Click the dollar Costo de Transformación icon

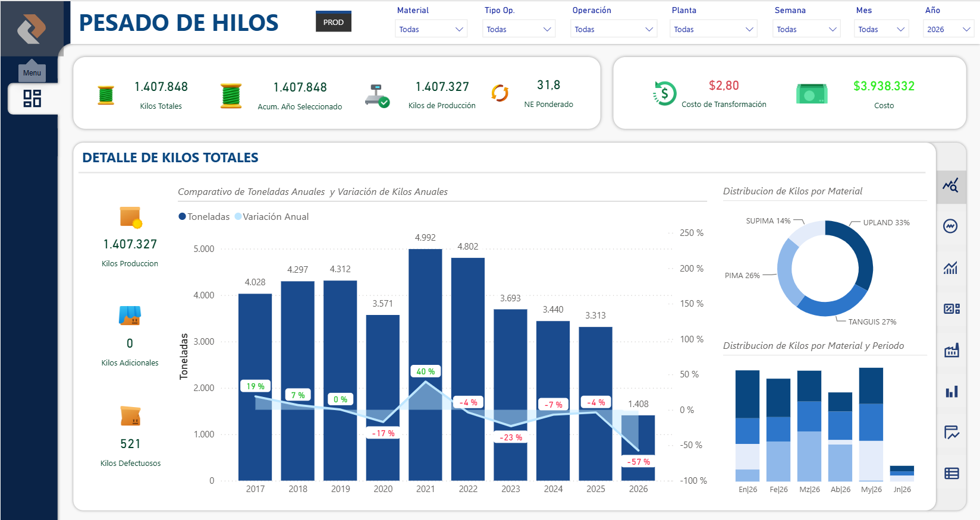(x=664, y=93)
